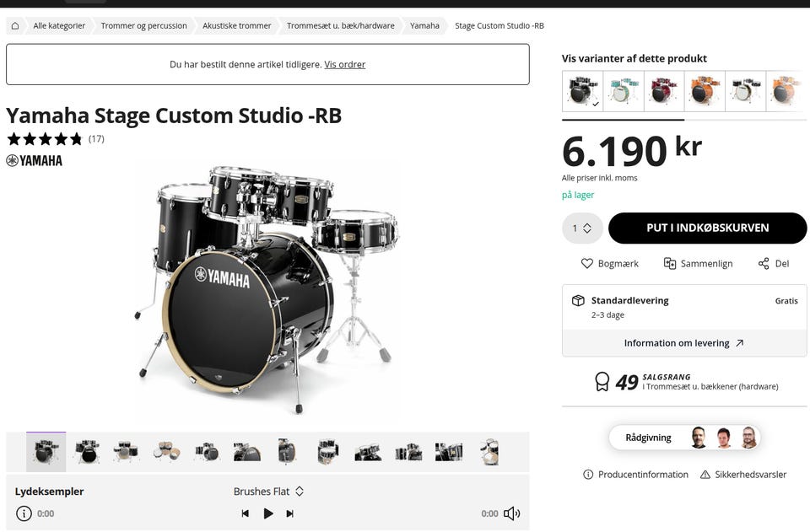Skip to the next sound sample
810x532 pixels.
click(x=290, y=513)
